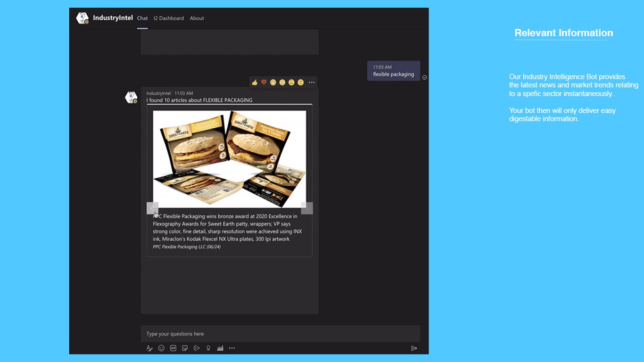644x362 pixels.
Task: Click the Stream icon in compose bar
Action: pyautogui.click(x=197, y=348)
